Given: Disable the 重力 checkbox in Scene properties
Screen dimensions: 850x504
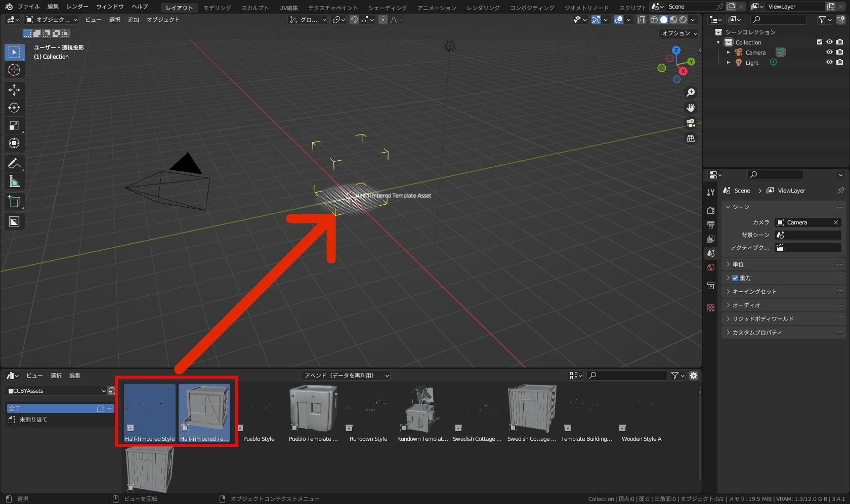Looking at the screenshot, I should pos(735,278).
